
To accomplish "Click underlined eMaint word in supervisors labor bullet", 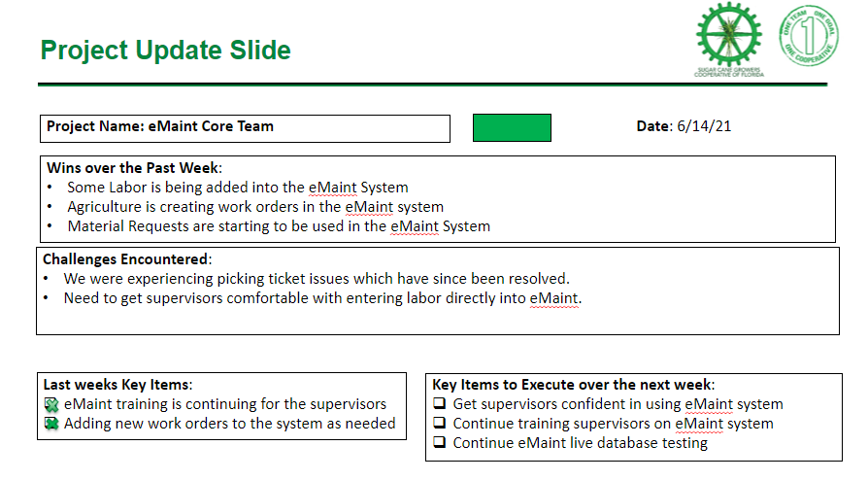I will (x=554, y=298).
